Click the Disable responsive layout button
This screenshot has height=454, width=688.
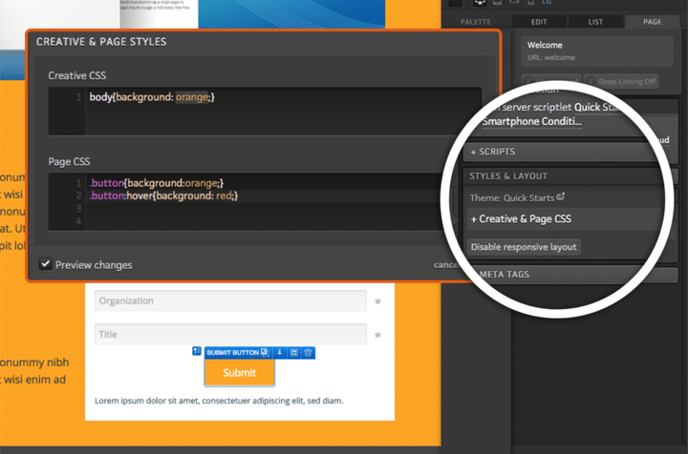(x=523, y=247)
